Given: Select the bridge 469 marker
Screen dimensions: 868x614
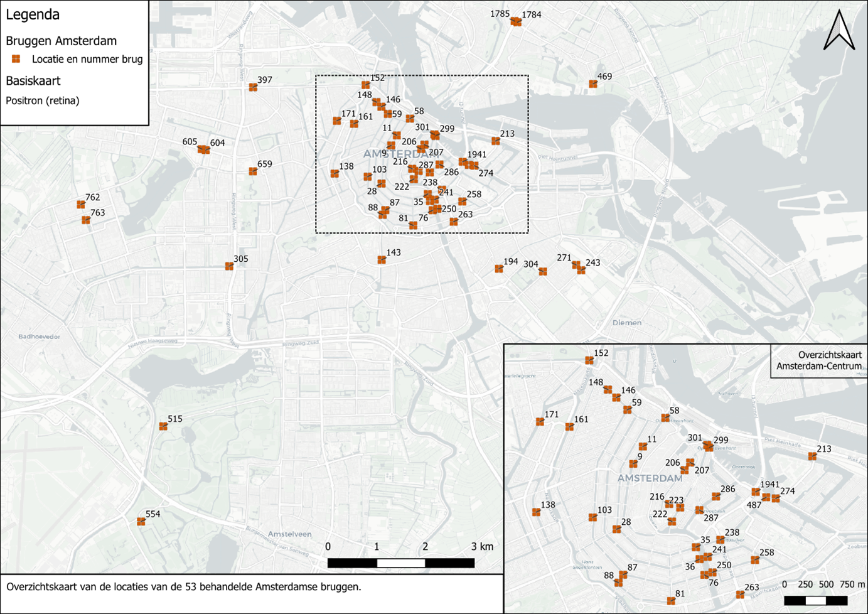Looking at the screenshot, I should 593,84.
